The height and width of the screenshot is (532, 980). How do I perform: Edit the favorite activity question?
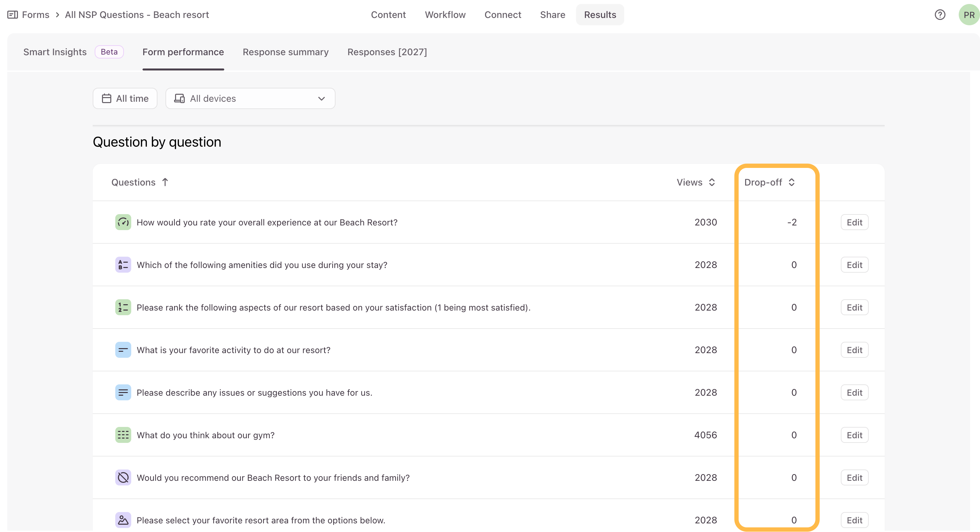tap(854, 350)
